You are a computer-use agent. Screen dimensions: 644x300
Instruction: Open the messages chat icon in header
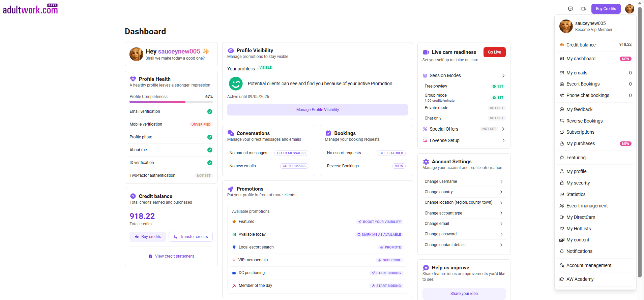[x=570, y=9]
